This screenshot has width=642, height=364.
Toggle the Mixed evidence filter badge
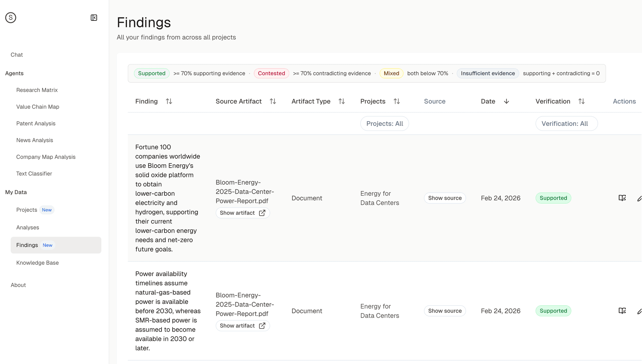click(391, 73)
